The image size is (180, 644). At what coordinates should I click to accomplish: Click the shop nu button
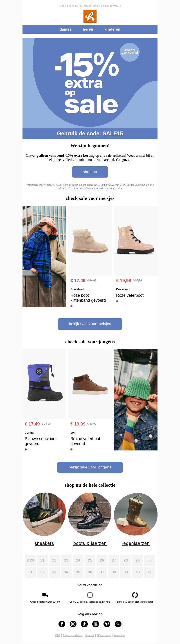[x=90, y=172]
